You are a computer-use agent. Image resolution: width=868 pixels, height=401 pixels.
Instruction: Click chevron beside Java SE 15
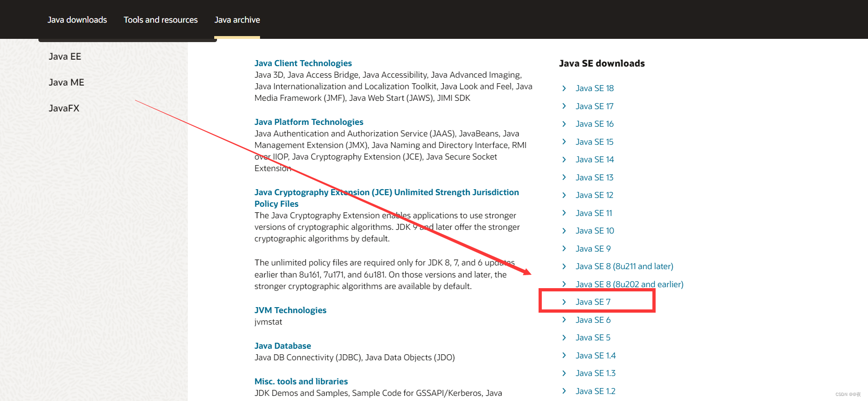click(x=564, y=142)
